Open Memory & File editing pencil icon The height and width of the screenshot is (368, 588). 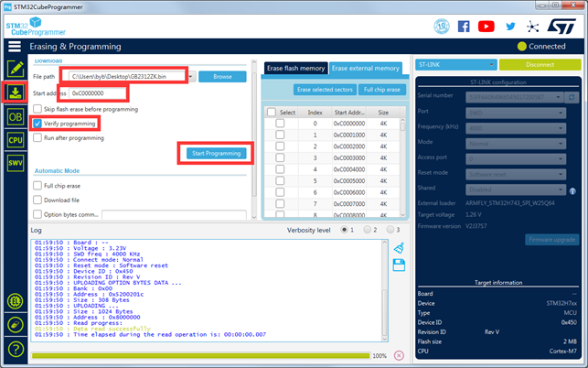(16, 69)
